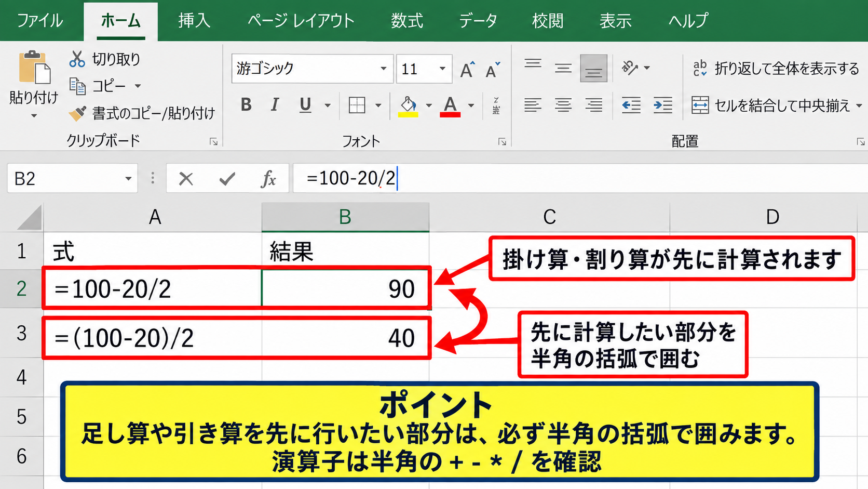Increase indent
This screenshot has width=868, height=489.
[663, 105]
